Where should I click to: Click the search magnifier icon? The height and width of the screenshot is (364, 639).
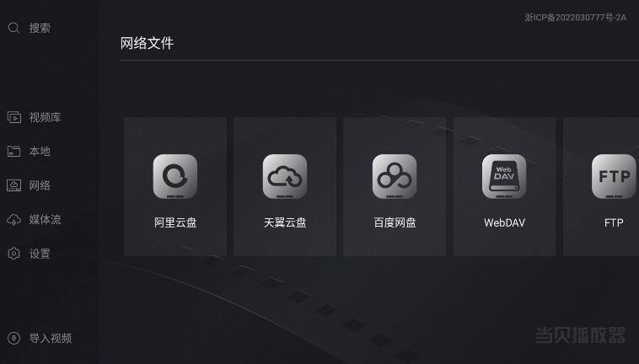[13, 28]
